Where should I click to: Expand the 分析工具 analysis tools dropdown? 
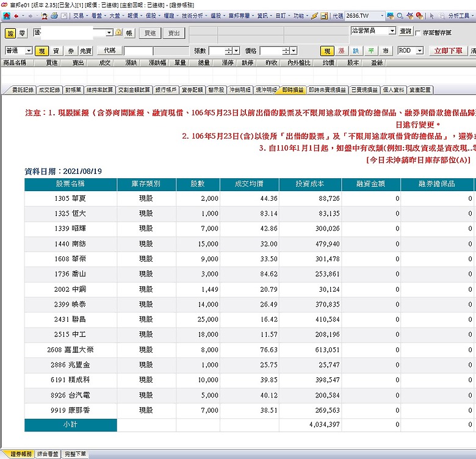[x=474, y=16]
